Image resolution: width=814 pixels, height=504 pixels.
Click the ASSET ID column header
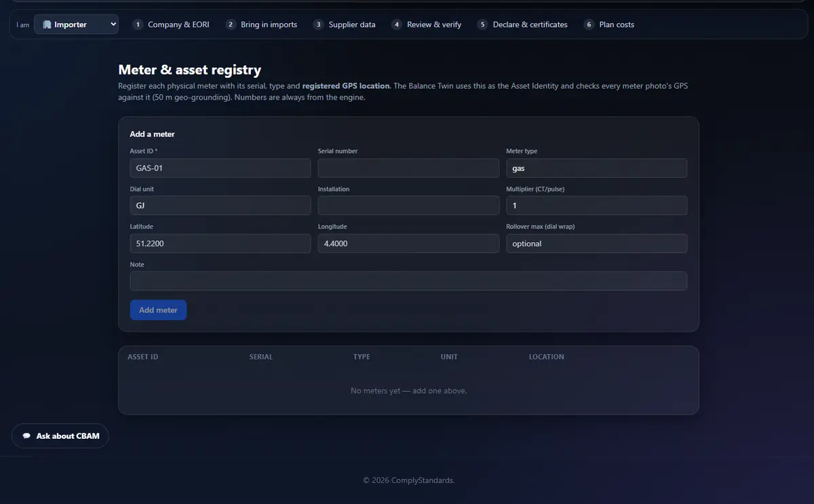point(143,357)
